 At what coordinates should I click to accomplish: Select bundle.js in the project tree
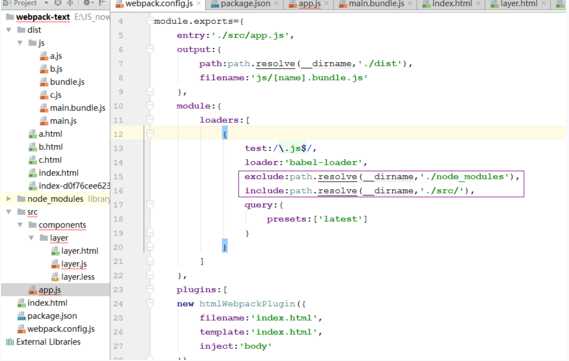coord(67,82)
